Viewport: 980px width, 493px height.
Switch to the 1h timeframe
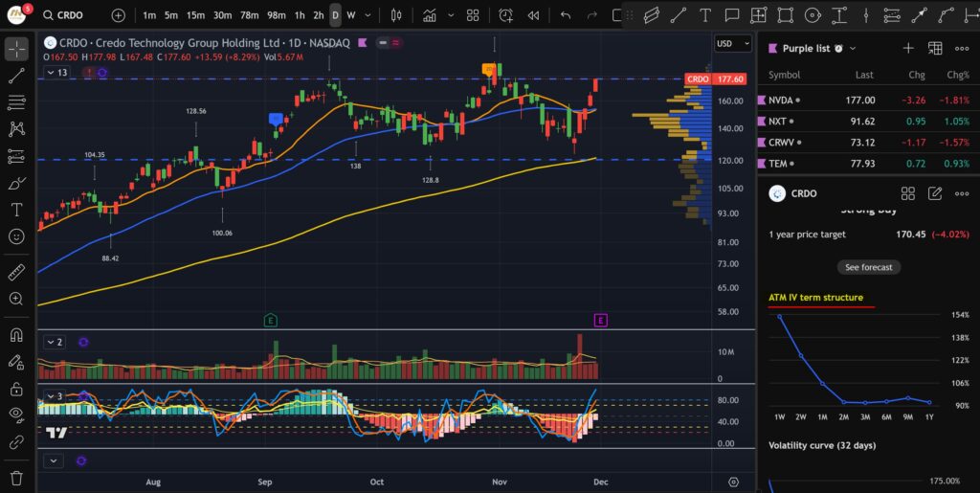pos(301,15)
